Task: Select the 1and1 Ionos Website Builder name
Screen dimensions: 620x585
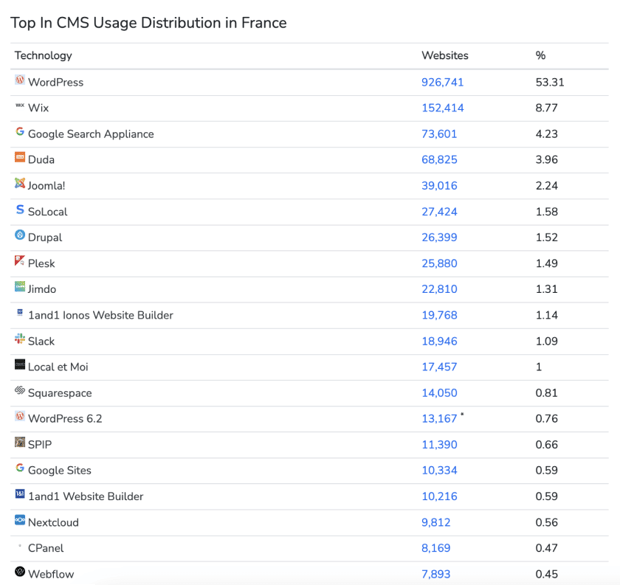Action: [100, 315]
